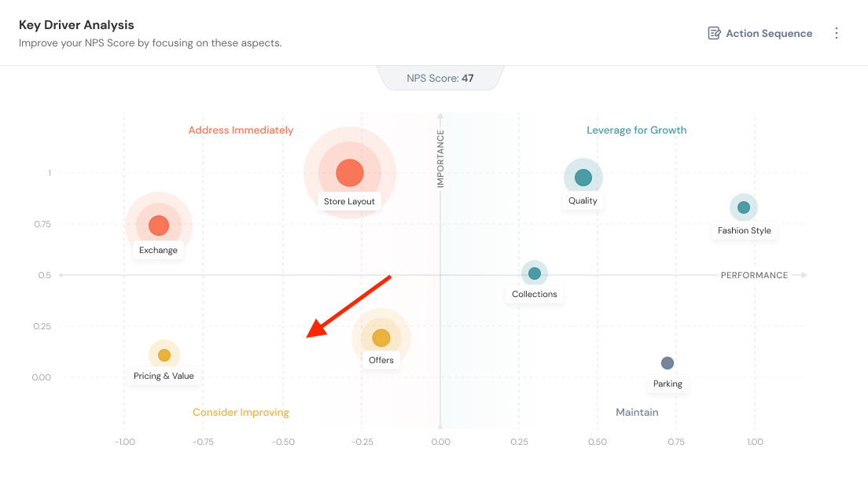
Task: Click the Parking gray dot
Action: 668,363
